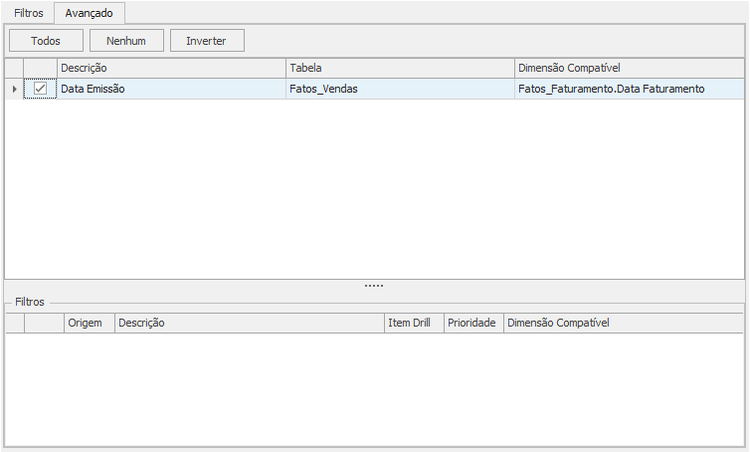The width and height of the screenshot is (750, 452).
Task: Click the Todos button
Action: click(46, 41)
